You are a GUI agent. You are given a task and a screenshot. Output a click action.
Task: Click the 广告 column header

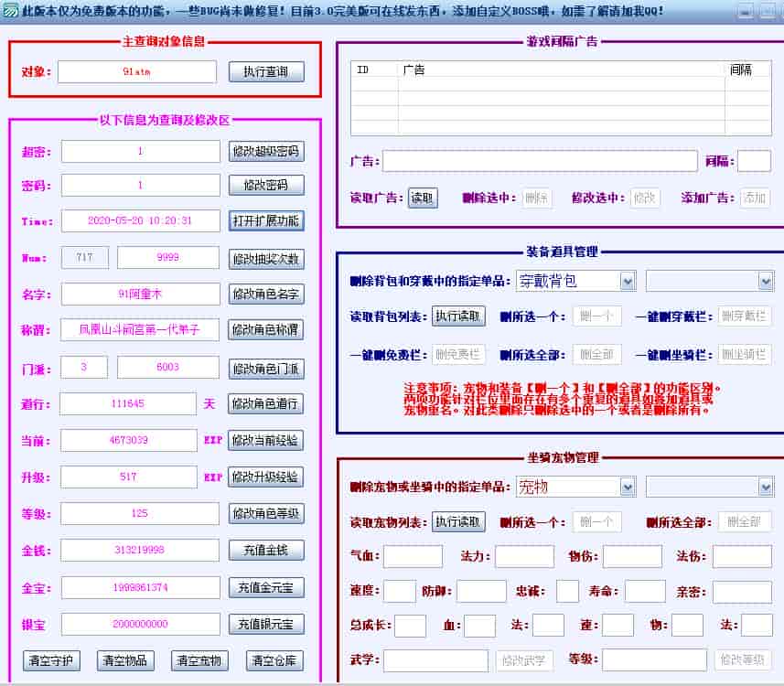coord(562,70)
